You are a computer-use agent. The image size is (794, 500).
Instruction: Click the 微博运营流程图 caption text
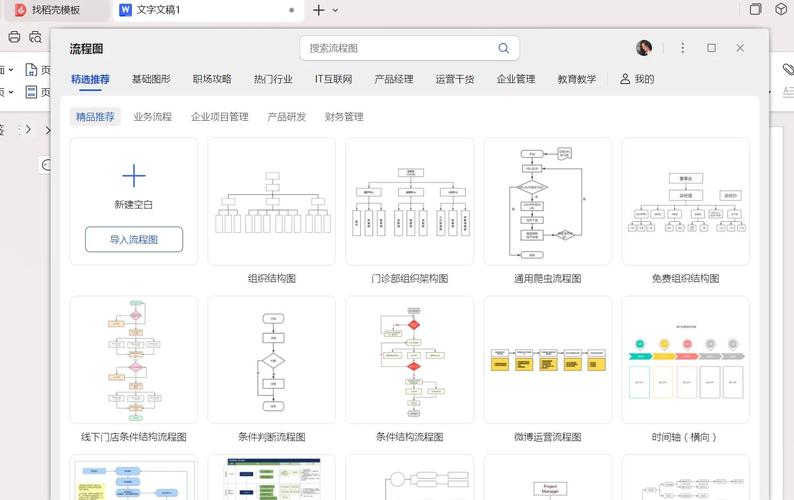(x=547, y=437)
